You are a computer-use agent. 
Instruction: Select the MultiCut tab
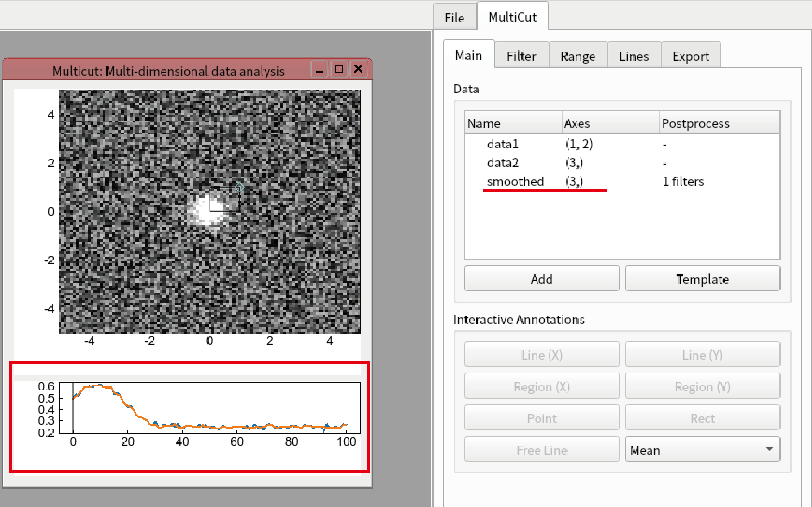[x=512, y=17]
